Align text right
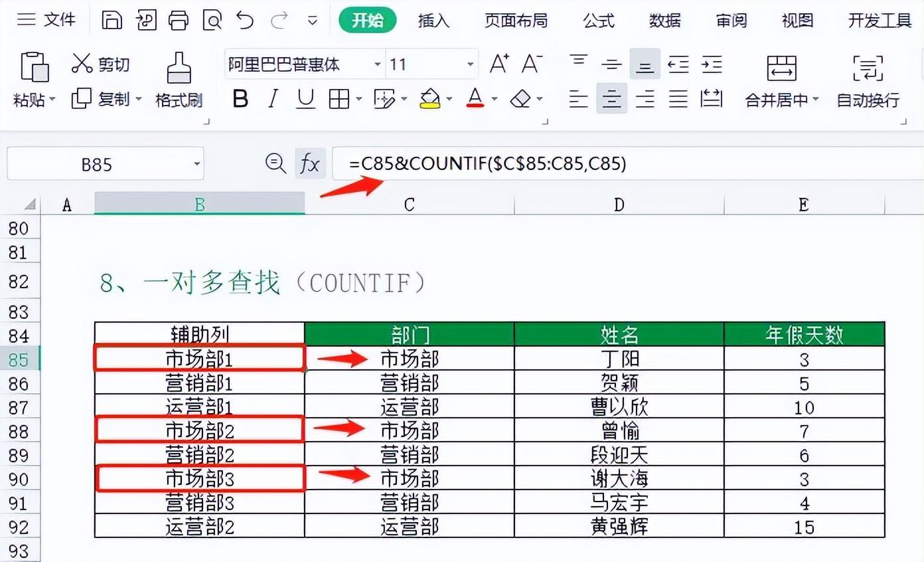Viewport: 924px width, 562px height. click(645, 100)
